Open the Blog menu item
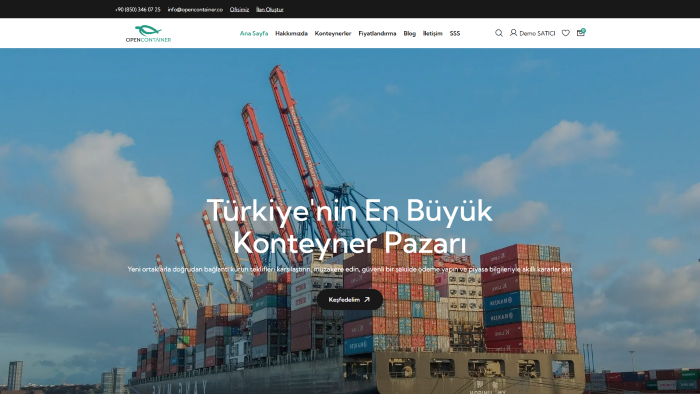Viewport: 700px width, 394px height. [x=409, y=33]
